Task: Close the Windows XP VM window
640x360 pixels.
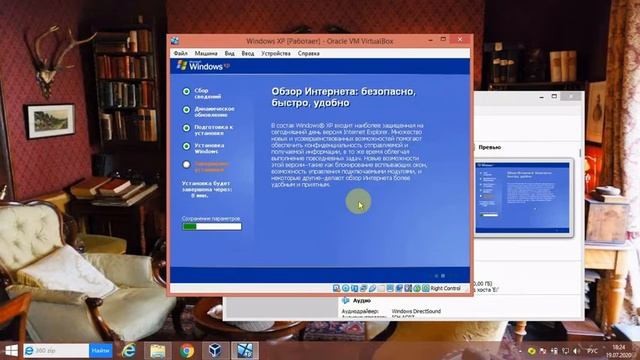Action: pos(460,39)
